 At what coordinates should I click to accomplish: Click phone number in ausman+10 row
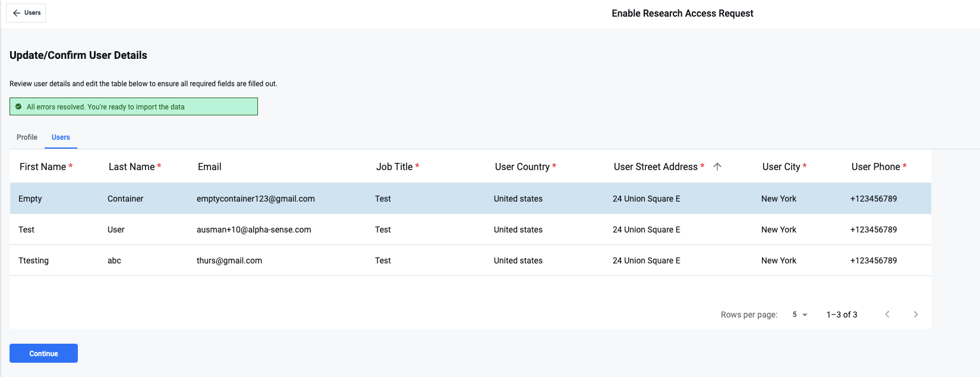pyautogui.click(x=874, y=230)
